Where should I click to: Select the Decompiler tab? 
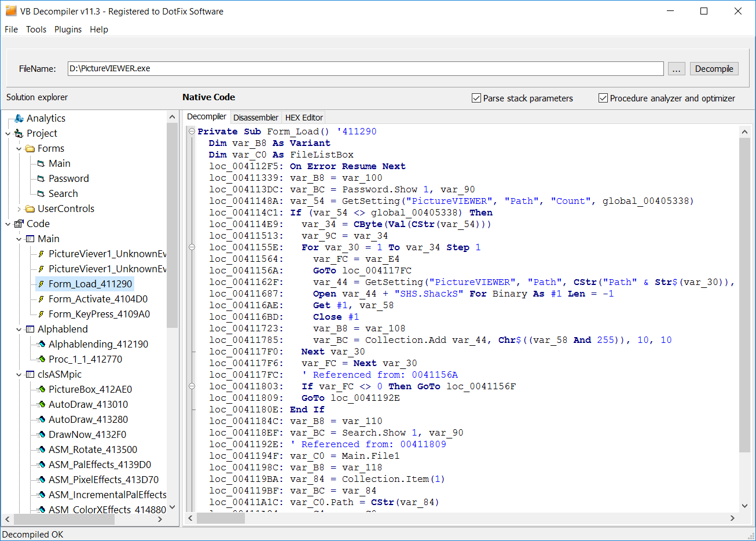(x=207, y=116)
